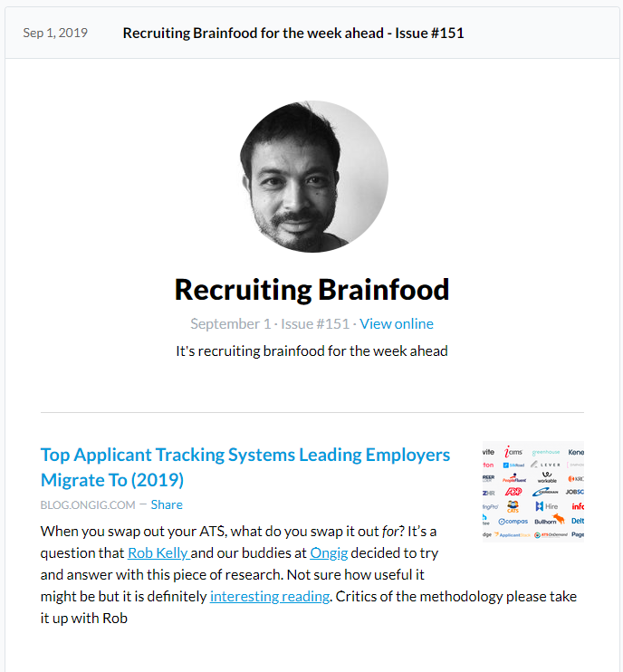Follow the 'interesting reading' link
The height and width of the screenshot is (672, 623).
coord(270,596)
